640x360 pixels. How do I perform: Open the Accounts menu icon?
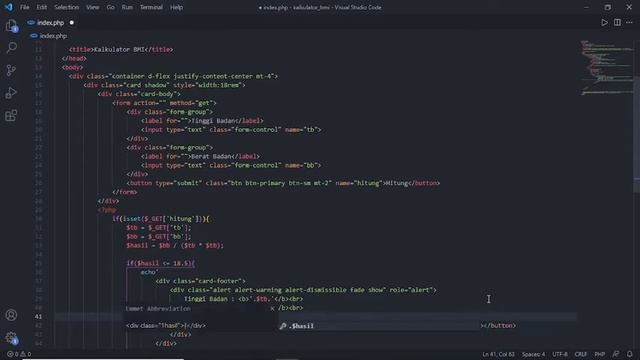11,315
